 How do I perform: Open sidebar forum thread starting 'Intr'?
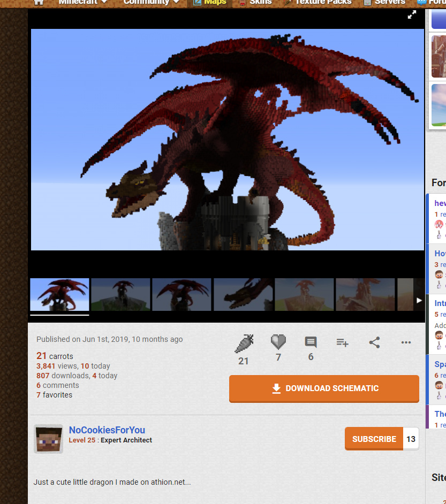click(440, 303)
